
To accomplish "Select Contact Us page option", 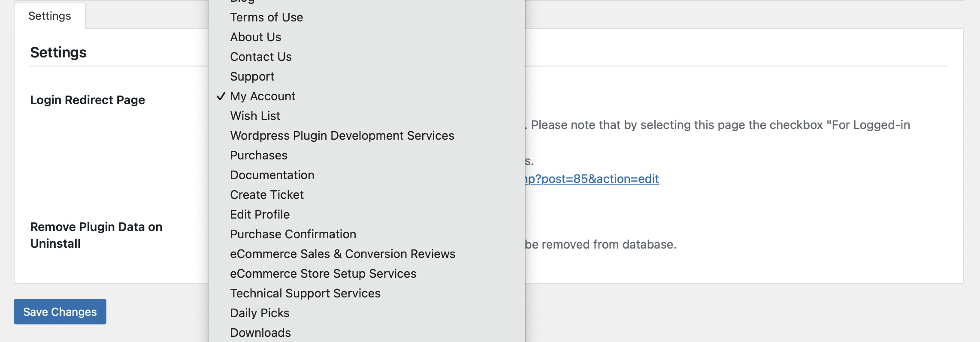I will click(367, 57).
